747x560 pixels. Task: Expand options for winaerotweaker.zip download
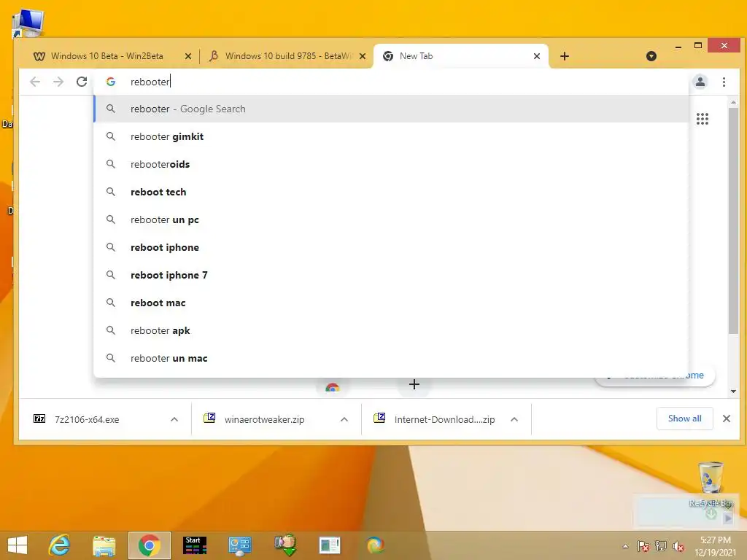344,419
